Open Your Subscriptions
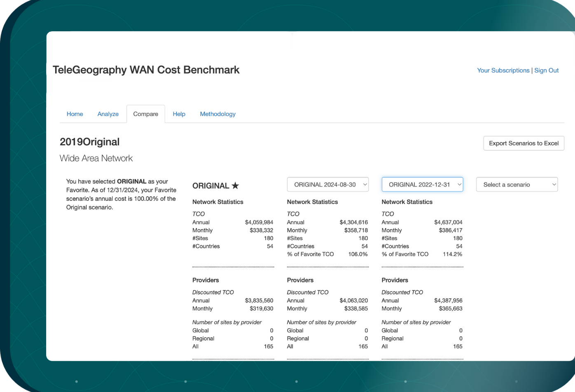This screenshot has width=575, height=392. coord(503,70)
